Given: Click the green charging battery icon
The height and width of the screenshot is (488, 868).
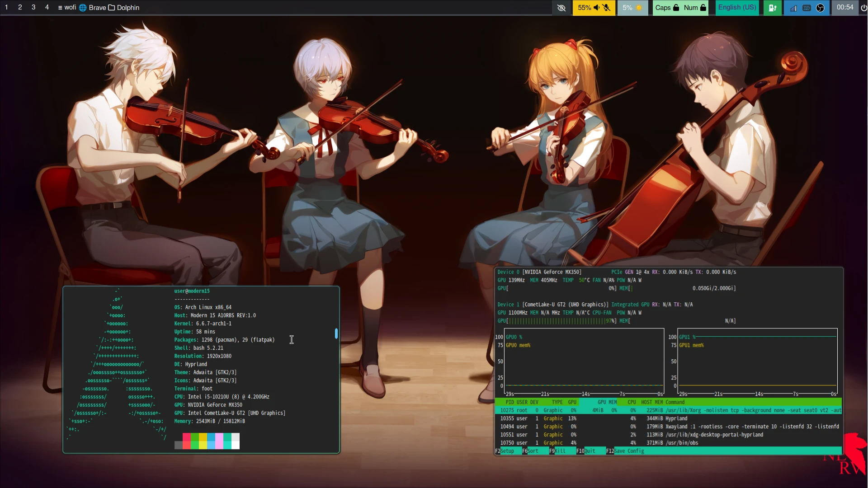Looking at the screenshot, I should click(x=773, y=8).
